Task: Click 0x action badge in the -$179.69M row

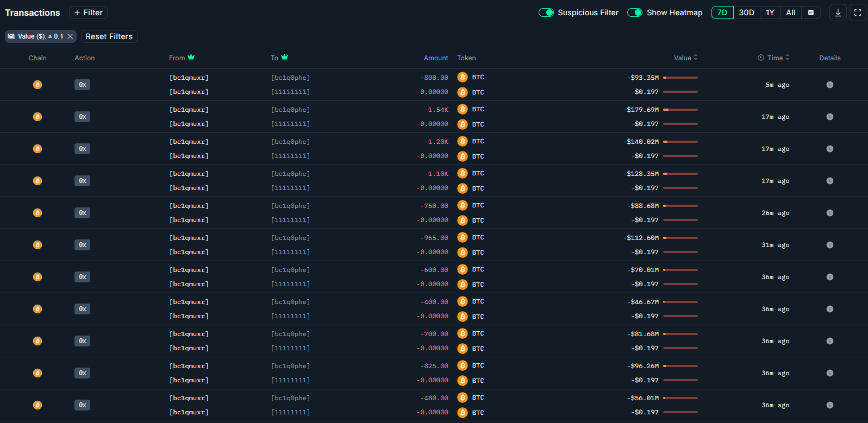Action: tap(82, 117)
